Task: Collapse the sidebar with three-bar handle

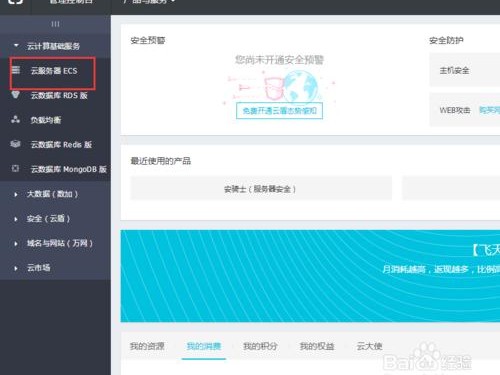Action: (55, 24)
